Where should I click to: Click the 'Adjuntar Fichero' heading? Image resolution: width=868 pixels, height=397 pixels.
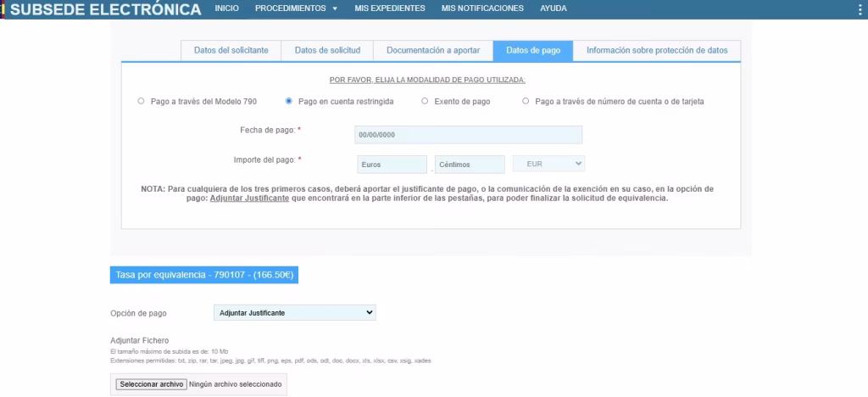140,340
